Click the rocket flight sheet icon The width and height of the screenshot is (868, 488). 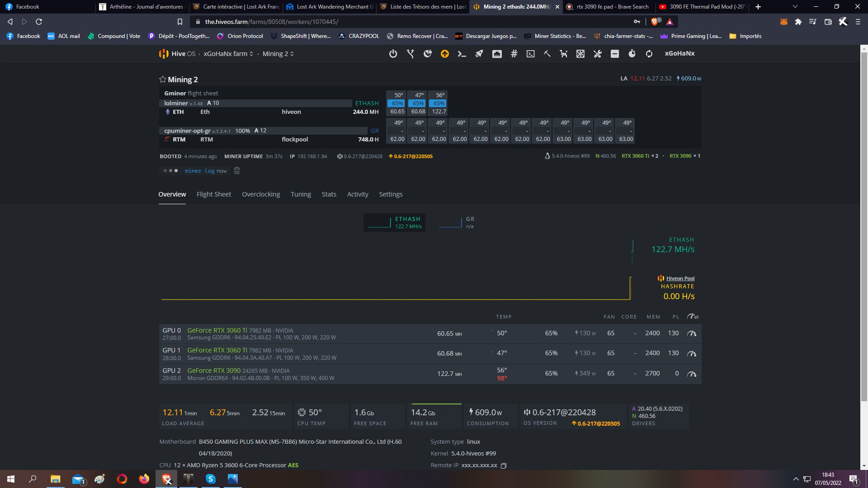pyautogui.click(x=479, y=54)
